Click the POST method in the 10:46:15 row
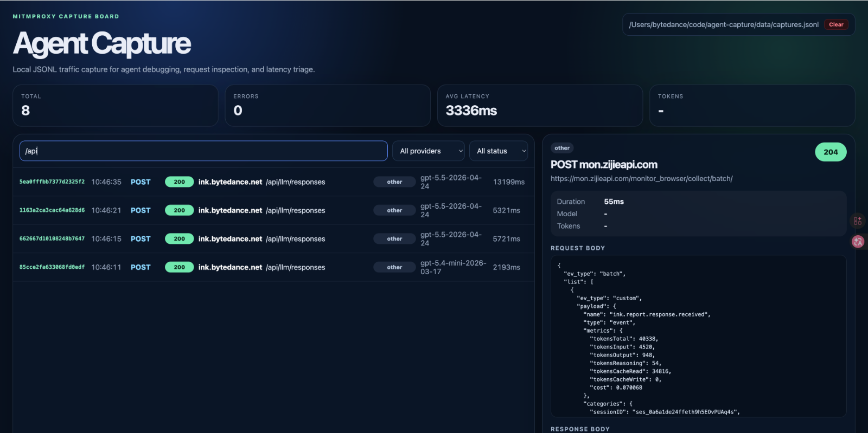868x433 pixels. coord(141,239)
